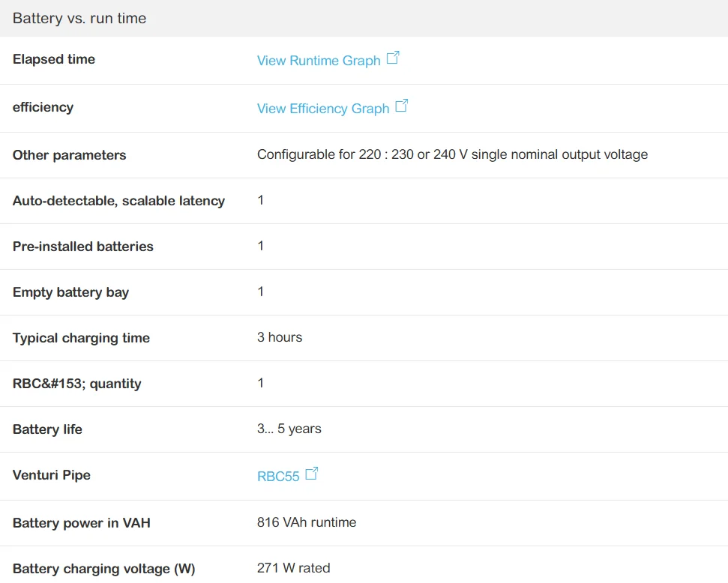Click the 816 VAh runtime value
Image resolution: width=728 pixels, height=583 pixels.
(x=307, y=522)
